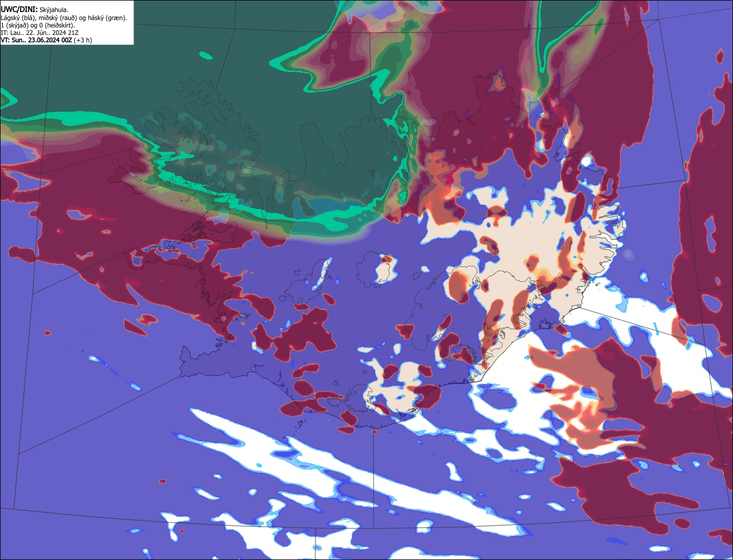The image size is (733, 560).
Task: Click the "Lágský (blá)" legend entry
Action: pyautogui.click(x=17, y=18)
